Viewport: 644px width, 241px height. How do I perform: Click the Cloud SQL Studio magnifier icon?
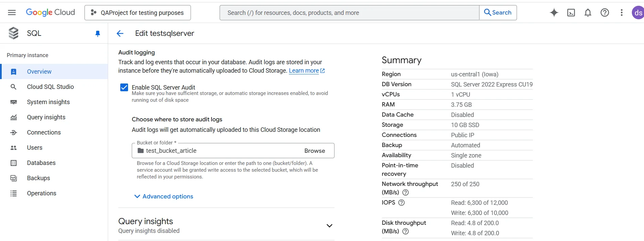coord(14,87)
